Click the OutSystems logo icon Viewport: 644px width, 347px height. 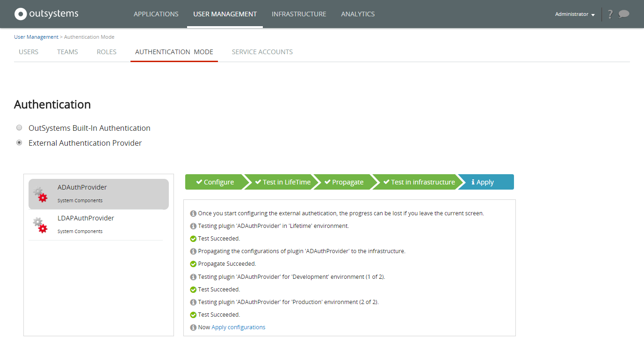pyautogui.click(x=21, y=14)
